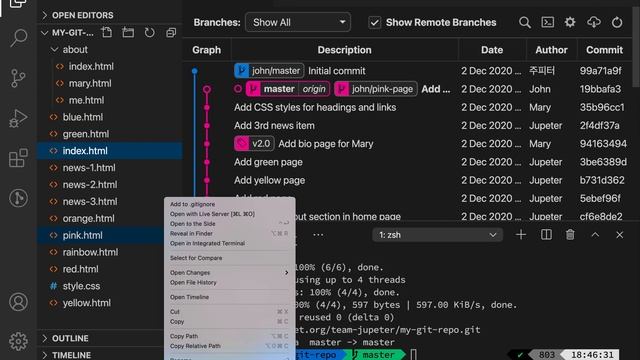Screen dimensions: 640x360
Task: Click commit hash 99a71a9f
Action: click(x=600, y=71)
